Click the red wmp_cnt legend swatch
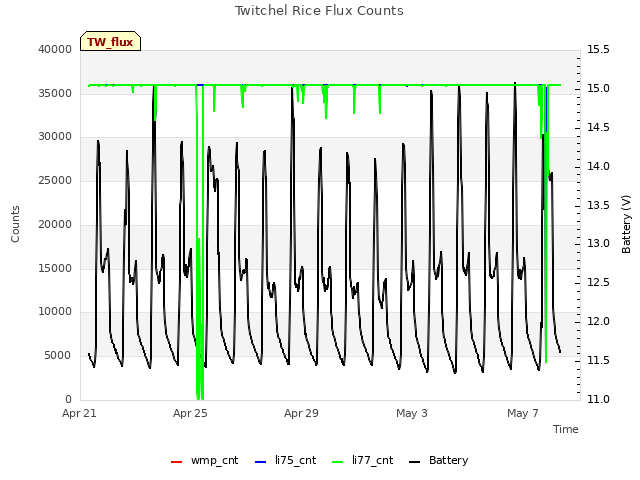640x480 pixels. point(176,462)
